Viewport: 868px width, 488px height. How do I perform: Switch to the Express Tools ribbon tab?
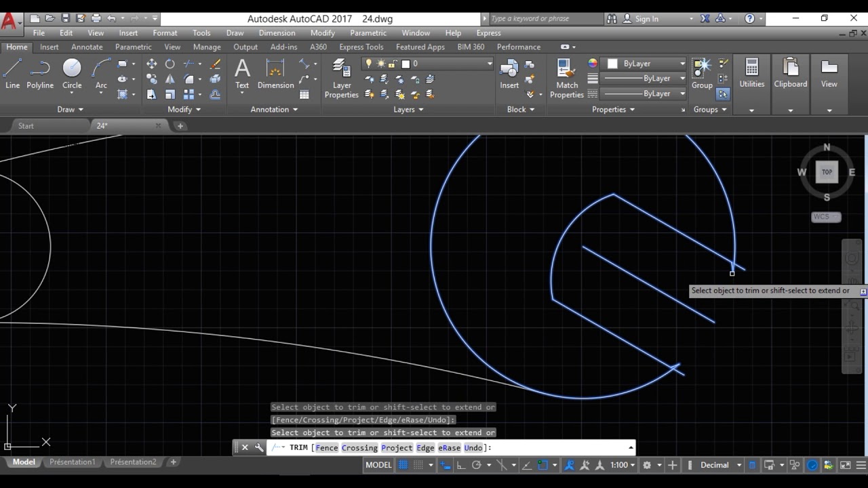coord(361,47)
